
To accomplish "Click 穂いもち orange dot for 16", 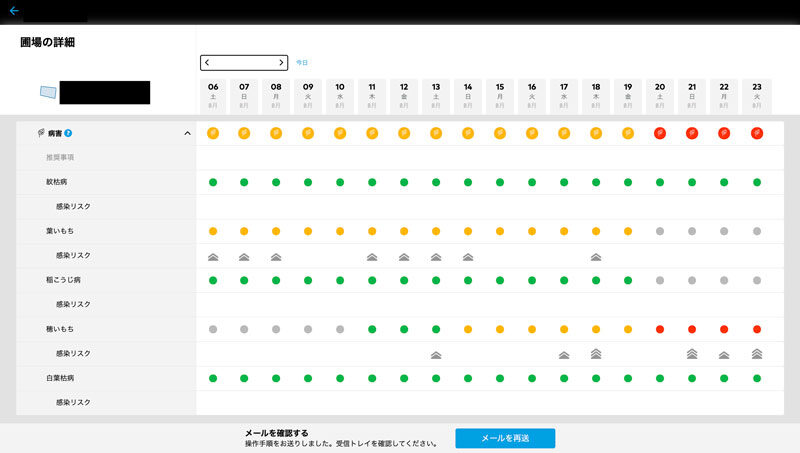I will (x=532, y=329).
